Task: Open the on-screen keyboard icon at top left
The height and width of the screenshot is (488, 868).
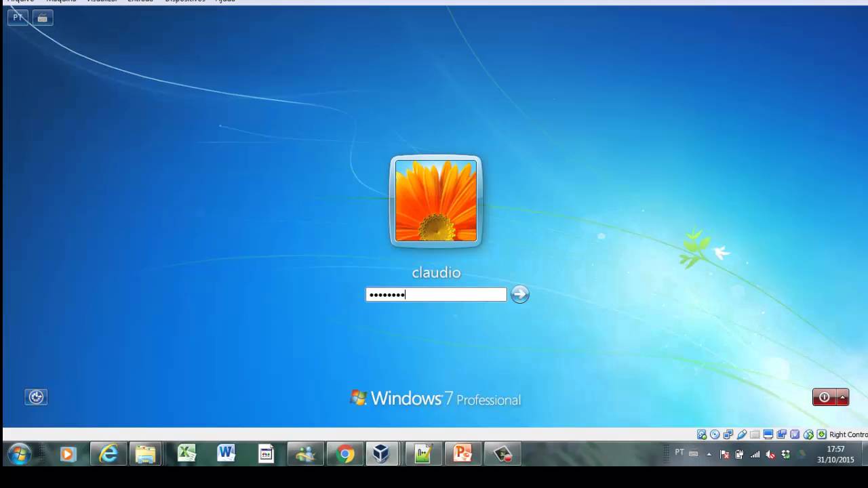Action: [x=42, y=18]
